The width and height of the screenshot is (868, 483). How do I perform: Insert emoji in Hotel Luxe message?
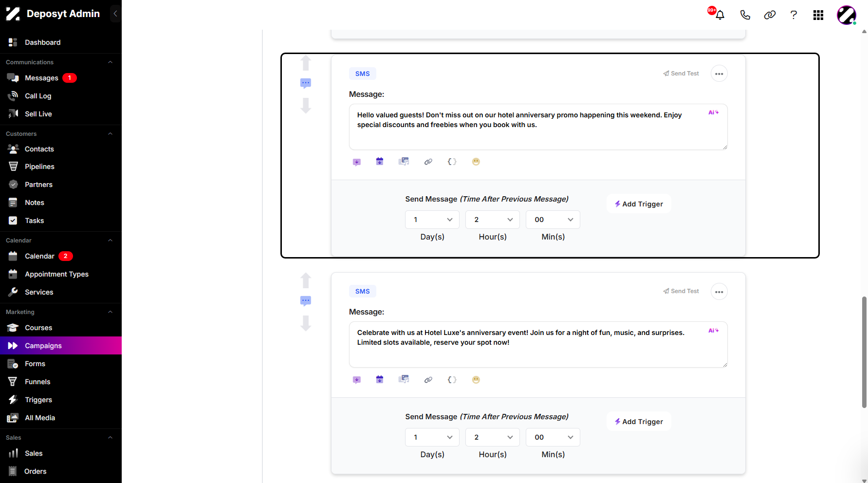point(476,379)
